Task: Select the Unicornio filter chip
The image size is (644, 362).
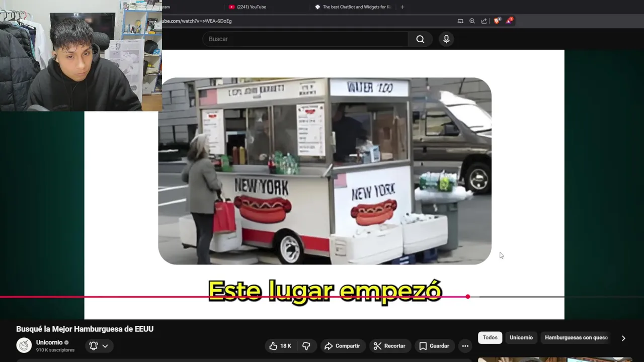Action: (521, 337)
